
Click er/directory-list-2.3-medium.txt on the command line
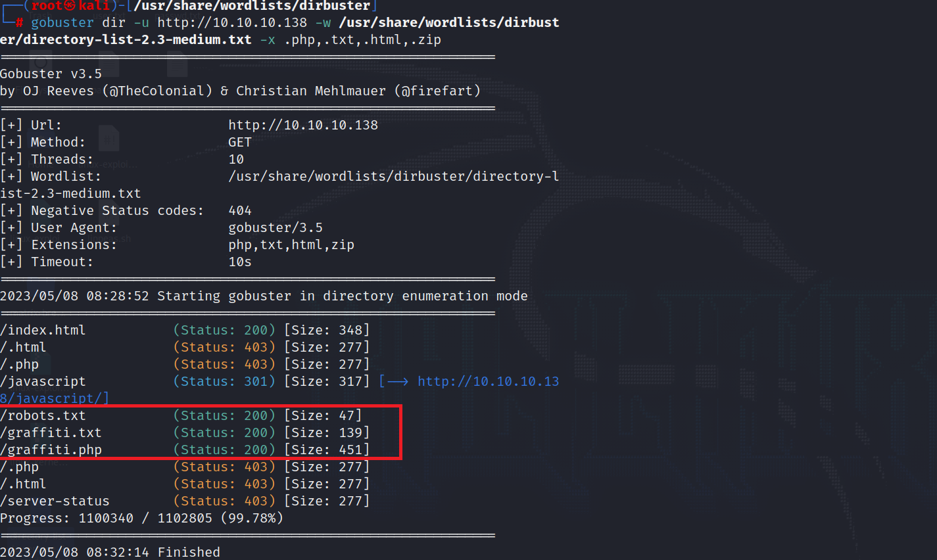(126, 39)
